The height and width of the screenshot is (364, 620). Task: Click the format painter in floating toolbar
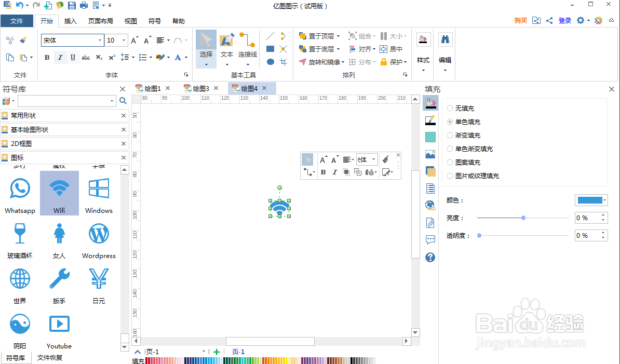point(385,159)
